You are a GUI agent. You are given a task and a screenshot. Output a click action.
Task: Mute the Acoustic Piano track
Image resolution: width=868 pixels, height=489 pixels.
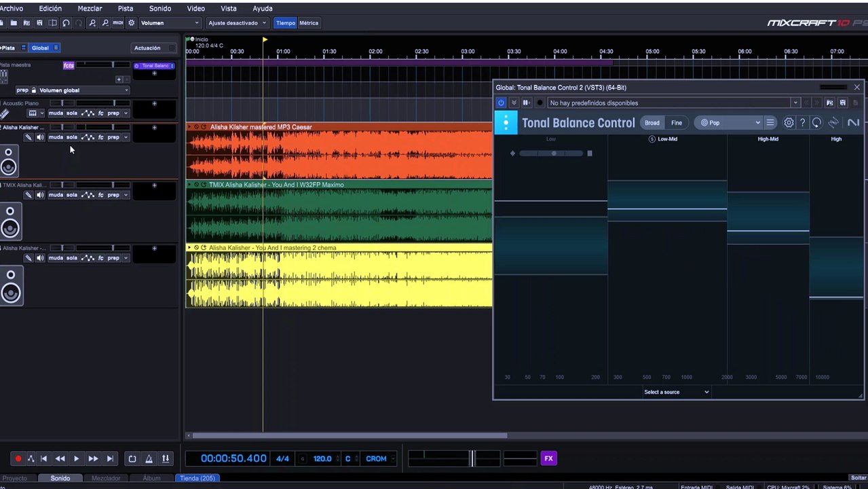coord(56,113)
